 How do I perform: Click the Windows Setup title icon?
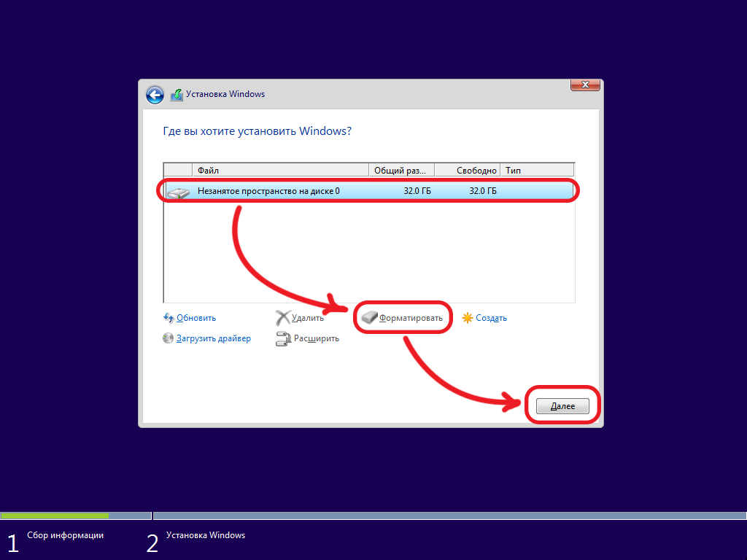pos(177,95)
